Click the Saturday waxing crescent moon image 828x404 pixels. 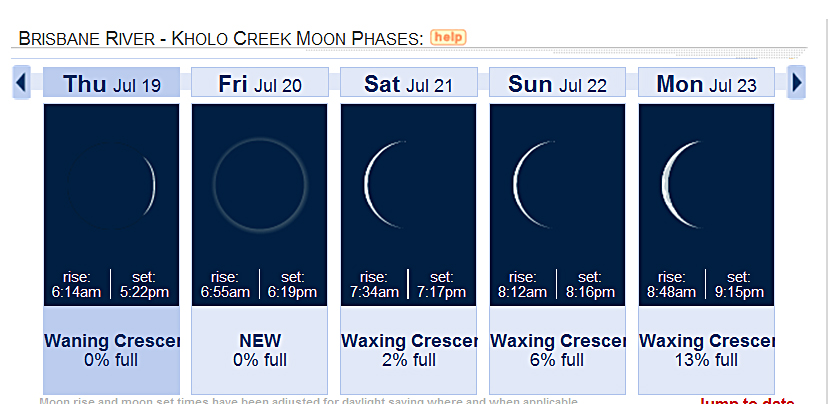coord(408,184)
